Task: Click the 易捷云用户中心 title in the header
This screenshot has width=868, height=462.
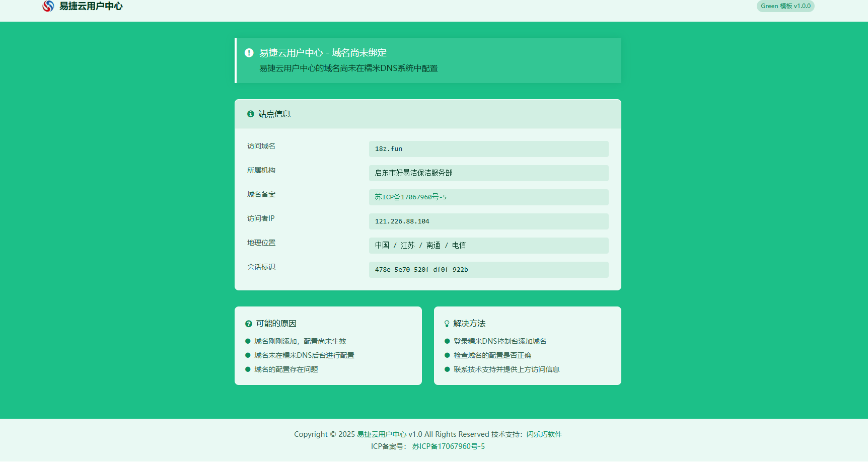Action: pyautogui.click(x=91, y=6)
